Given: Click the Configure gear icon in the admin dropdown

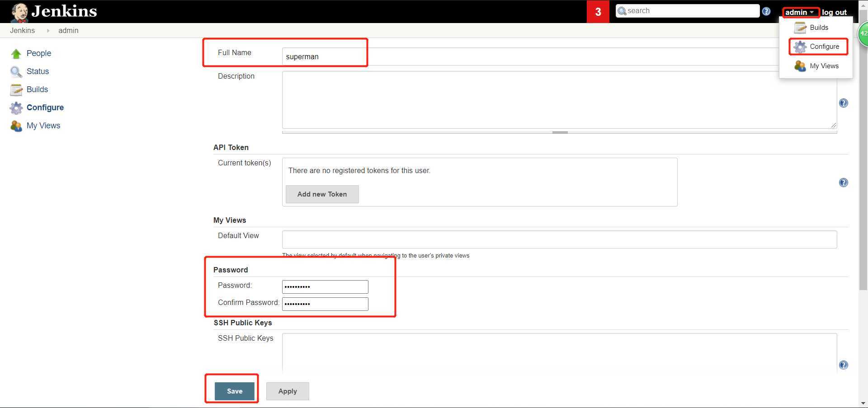Looking at the screenshot, I should coord(800,47).
